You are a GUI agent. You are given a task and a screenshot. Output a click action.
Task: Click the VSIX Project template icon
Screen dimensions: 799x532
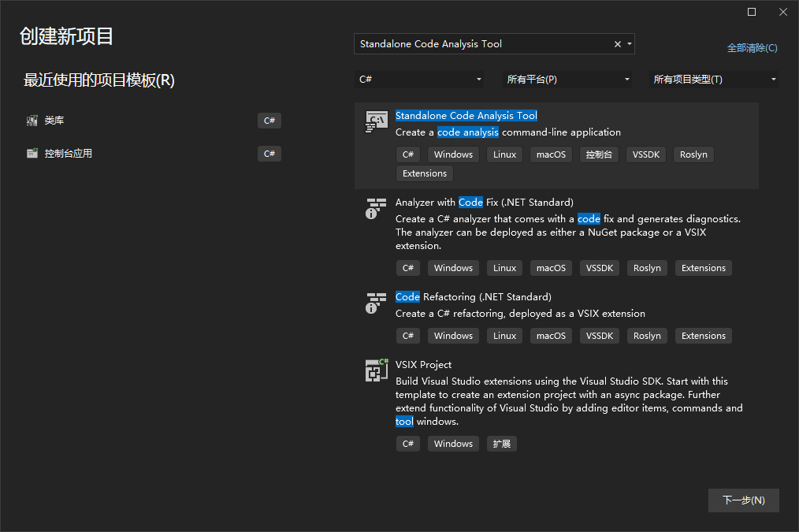tap(377, 370)
